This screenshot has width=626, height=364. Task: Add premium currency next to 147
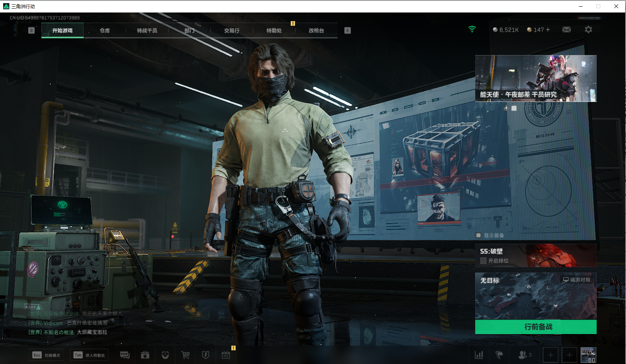pyautogui.click(x=547, y=30)
